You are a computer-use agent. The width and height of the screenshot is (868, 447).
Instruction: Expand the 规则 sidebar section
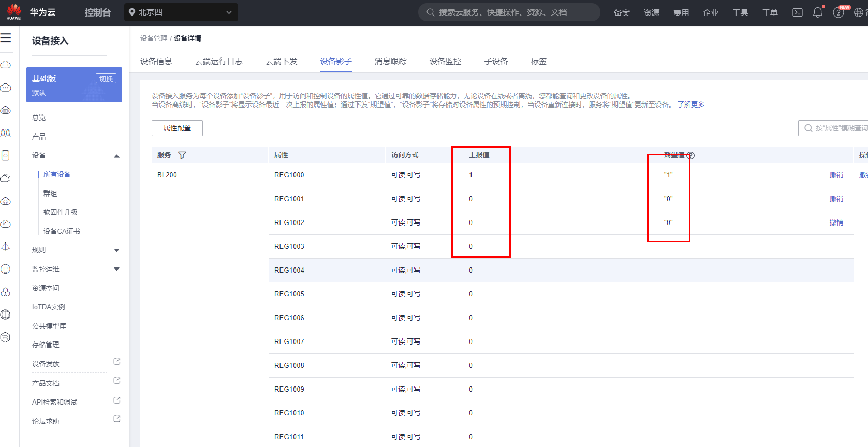(117, 250)
